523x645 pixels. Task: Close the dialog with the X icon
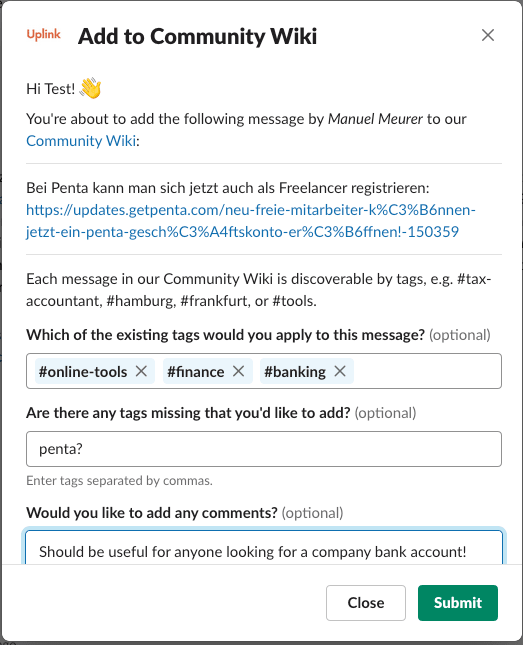[488, 35]
